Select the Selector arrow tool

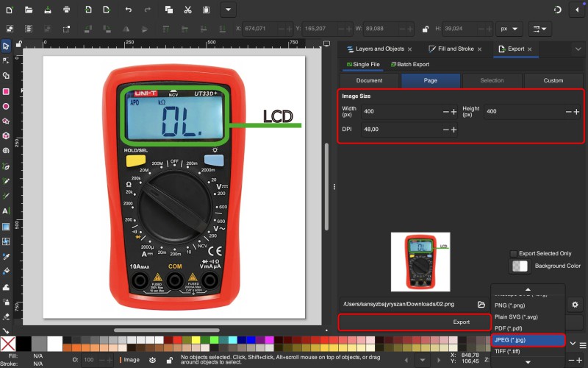(x=6, y=46)
